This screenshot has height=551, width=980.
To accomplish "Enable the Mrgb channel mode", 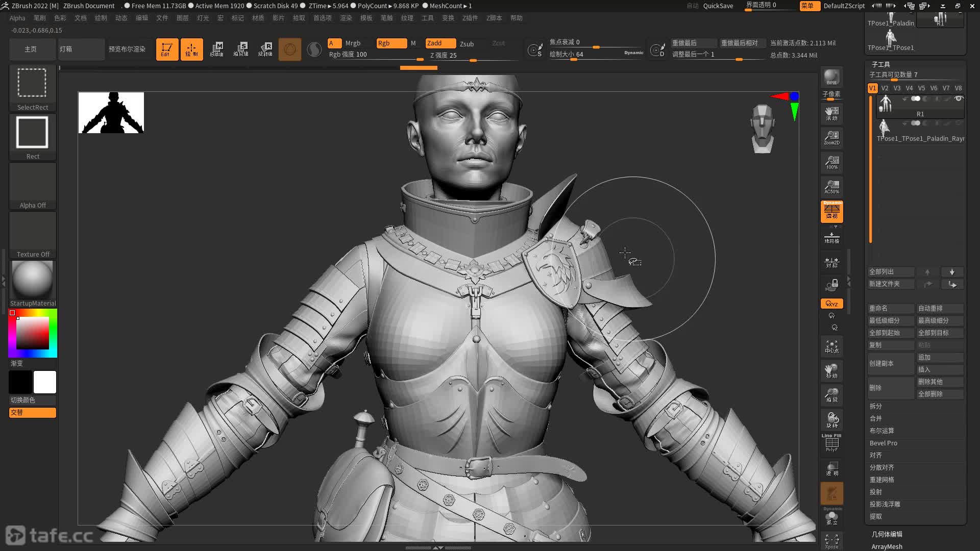I will 353,43.
